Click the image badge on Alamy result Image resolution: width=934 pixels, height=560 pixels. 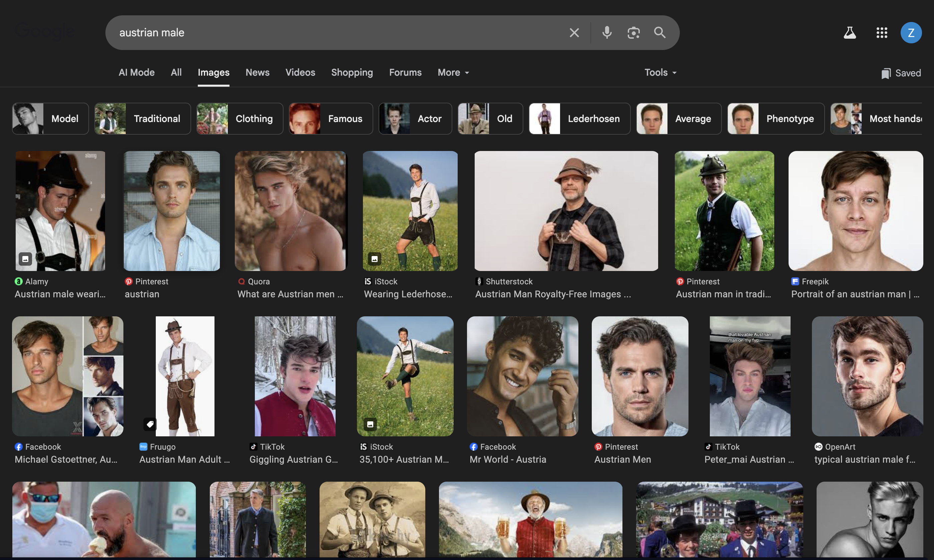coord(25,259)
